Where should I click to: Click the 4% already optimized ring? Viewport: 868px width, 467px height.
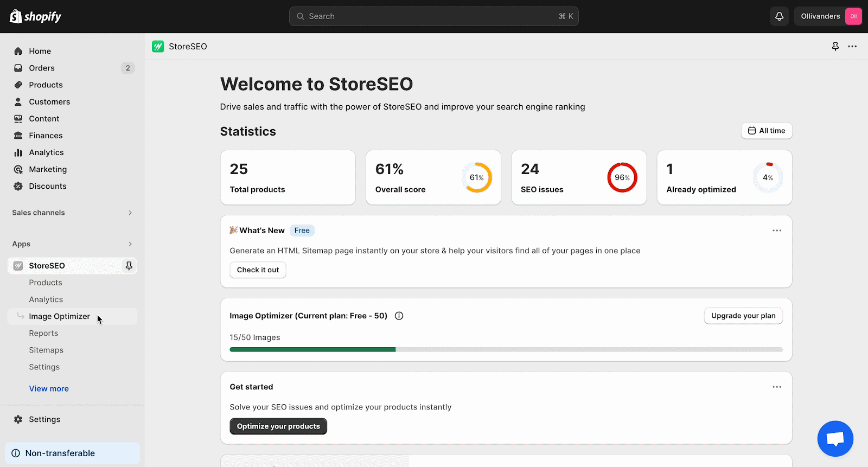coord(768,177)
